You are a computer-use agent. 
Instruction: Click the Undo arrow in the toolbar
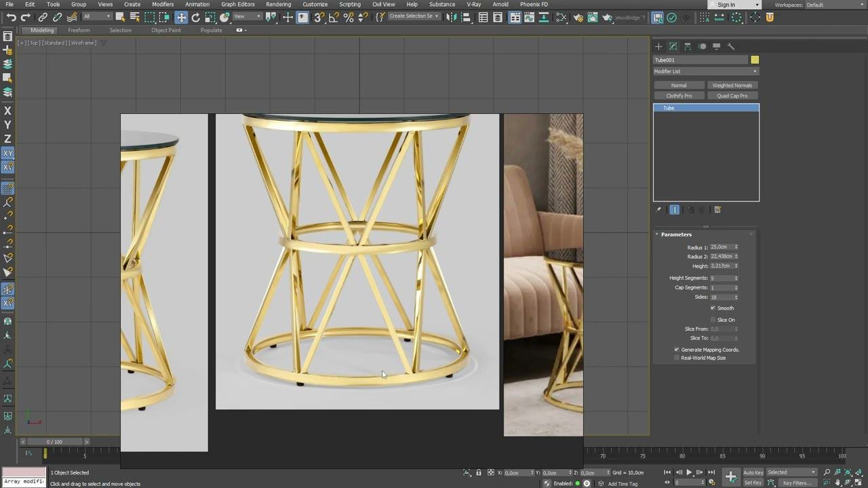tap(11, 18)
